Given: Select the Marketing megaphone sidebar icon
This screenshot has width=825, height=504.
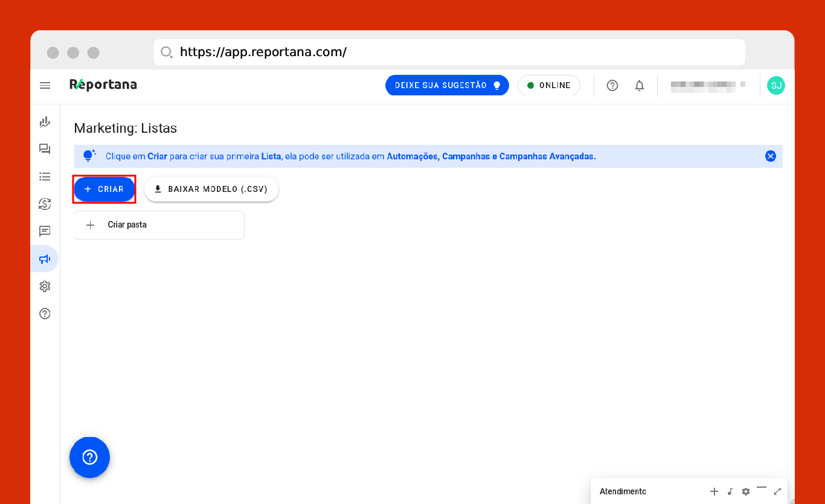Looking at the screenshot, I should point(45,259).
